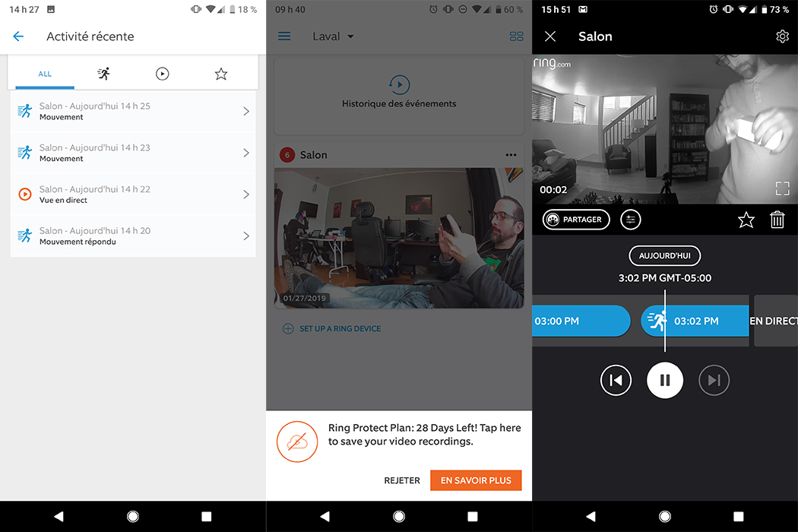Image resolution: width=798 pixels, height=532 pixels.
Task: Open Salon camera settings gear
Action: (x=782, y=36)
